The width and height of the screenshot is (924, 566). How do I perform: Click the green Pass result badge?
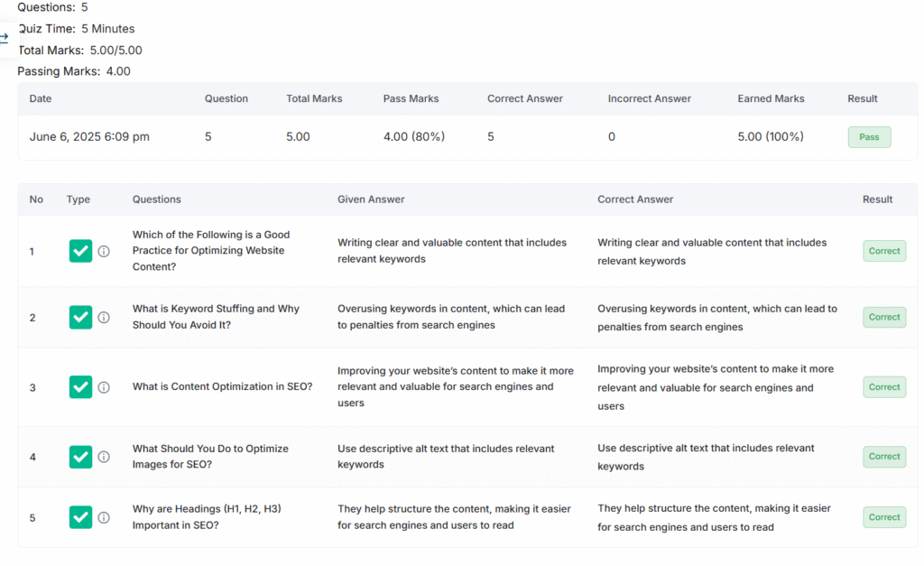pyautogui.click(x=869, y=137)
